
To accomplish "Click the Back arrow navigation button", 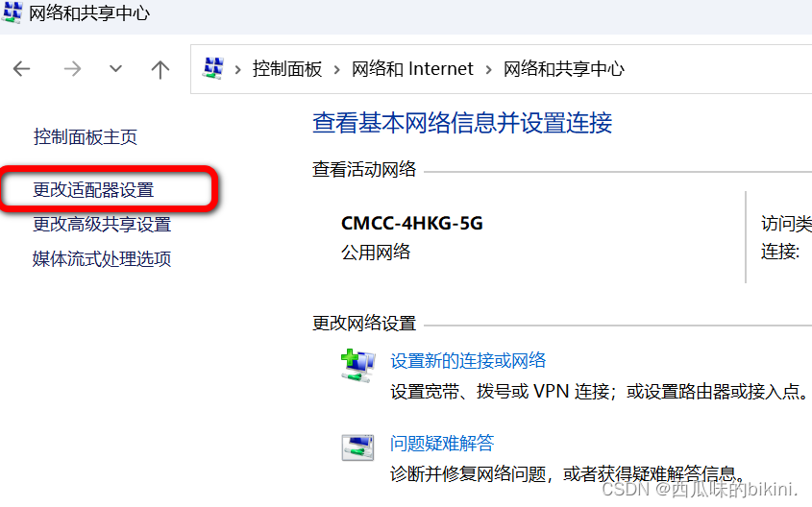I will tap(22, 69).
